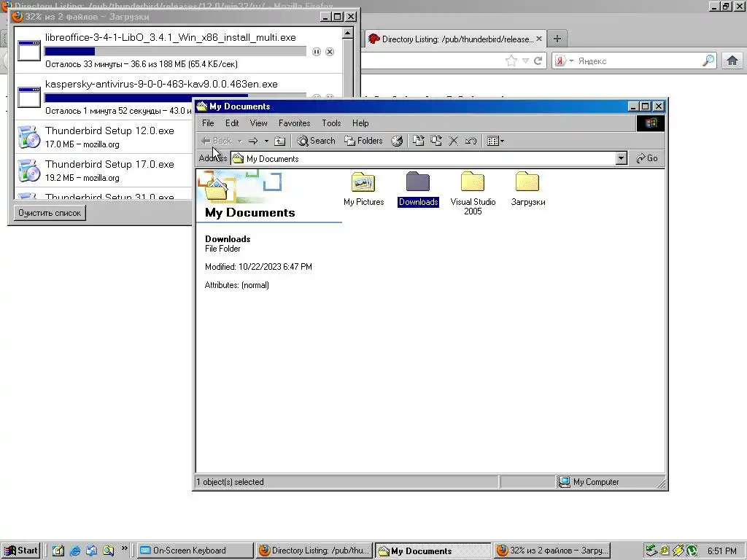Screen dimensions: 747x560
Task: Open the Start menu
Action: pos(20,551)
